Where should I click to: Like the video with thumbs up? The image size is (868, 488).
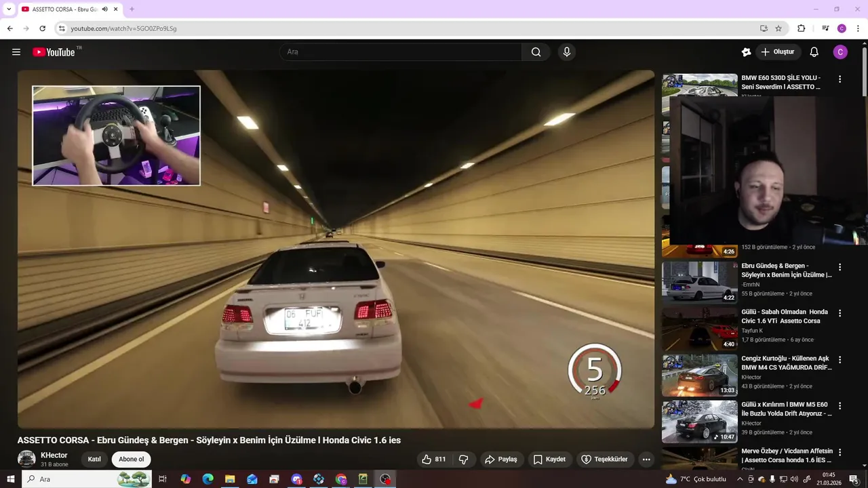click(434, 460)
